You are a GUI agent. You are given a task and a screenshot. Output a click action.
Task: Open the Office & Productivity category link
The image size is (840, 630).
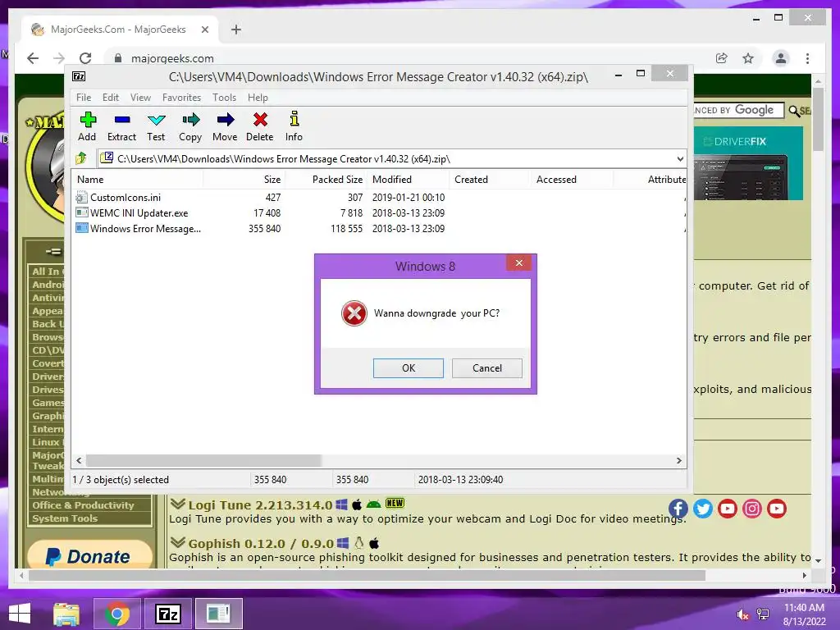[83, 505]
